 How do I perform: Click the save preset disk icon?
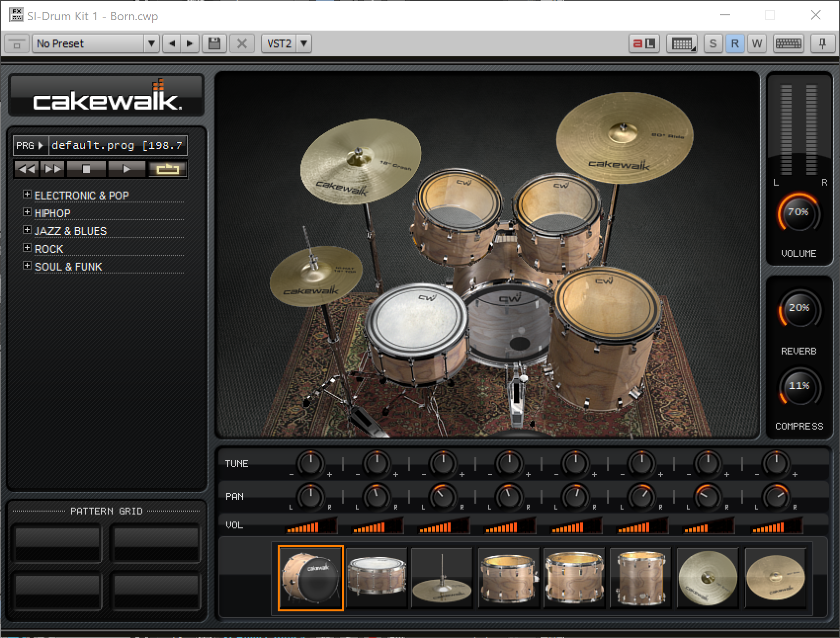point(214,43)
